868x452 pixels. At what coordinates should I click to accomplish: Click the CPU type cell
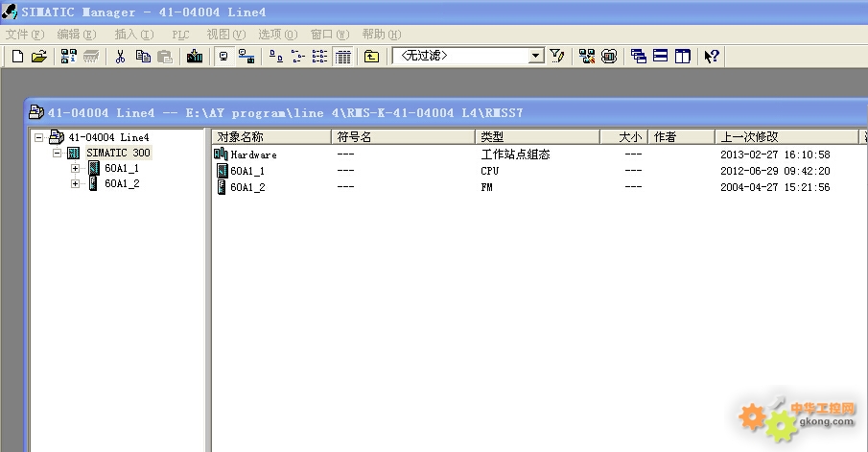tap(489, 171)
